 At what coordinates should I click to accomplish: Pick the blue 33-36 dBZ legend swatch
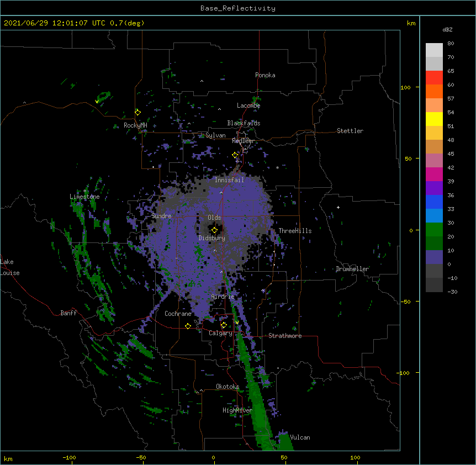(434, 202)
